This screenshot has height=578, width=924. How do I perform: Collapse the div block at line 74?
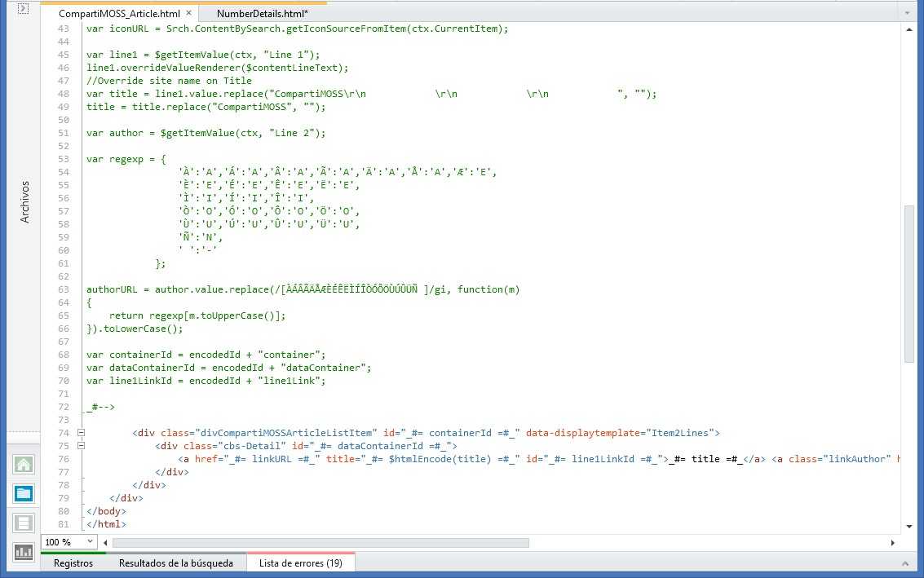(82, 432)
